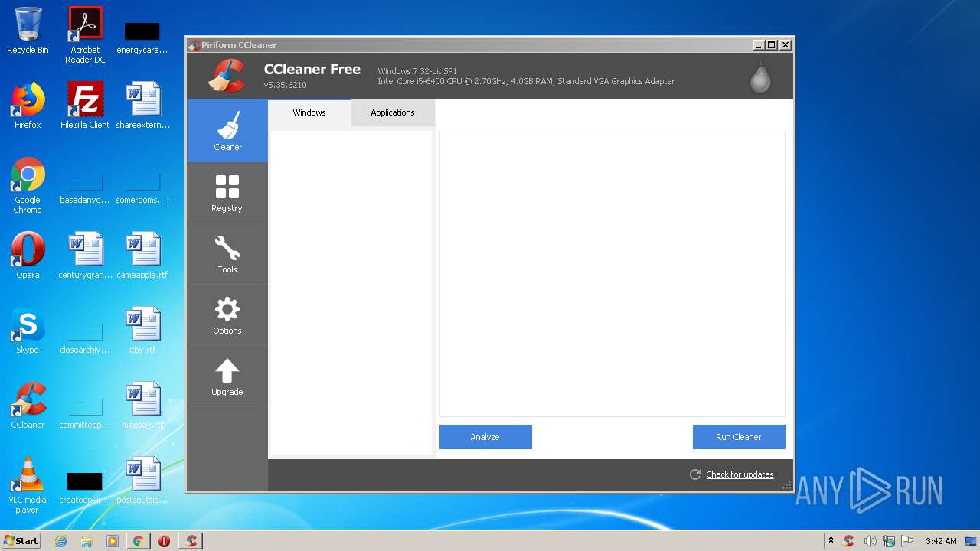The image size is (980, 551).
Task: Open Windows Explorer from taskbar
Action: click(x=87, y=541)
